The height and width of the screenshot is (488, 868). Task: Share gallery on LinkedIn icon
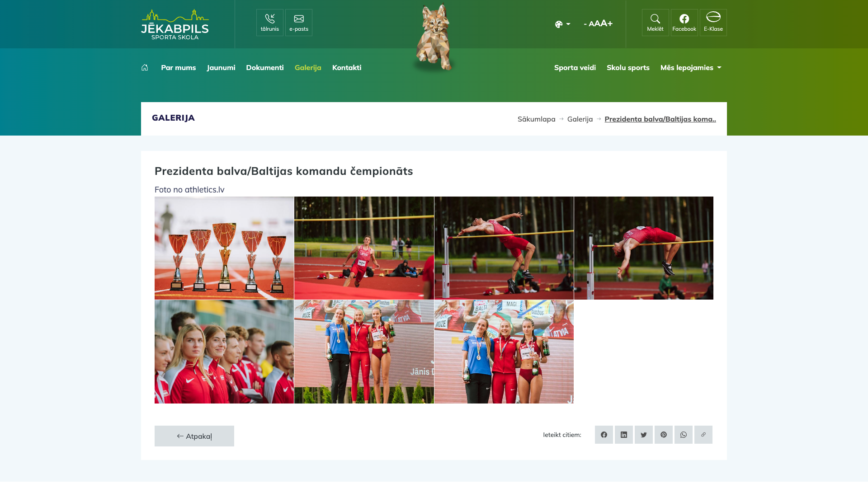click(x=623, y=435)
